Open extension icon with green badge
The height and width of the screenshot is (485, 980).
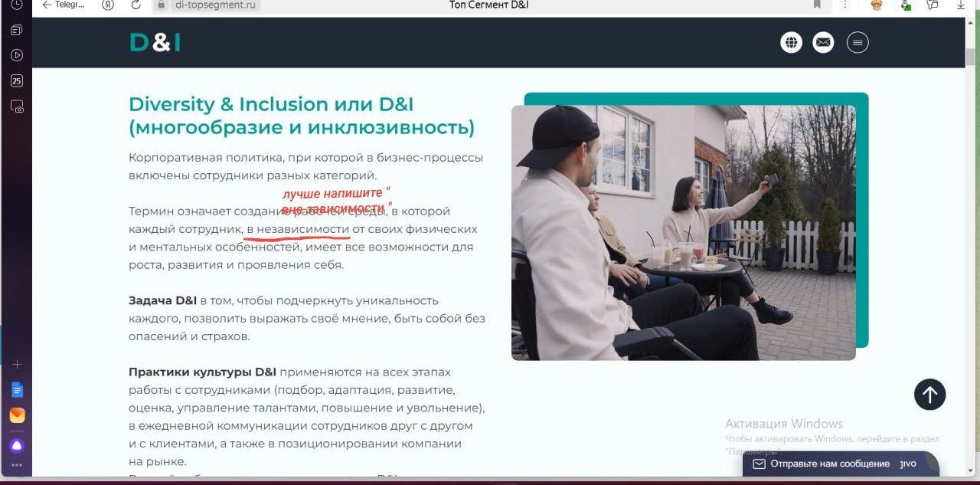[x=906, y=5]
